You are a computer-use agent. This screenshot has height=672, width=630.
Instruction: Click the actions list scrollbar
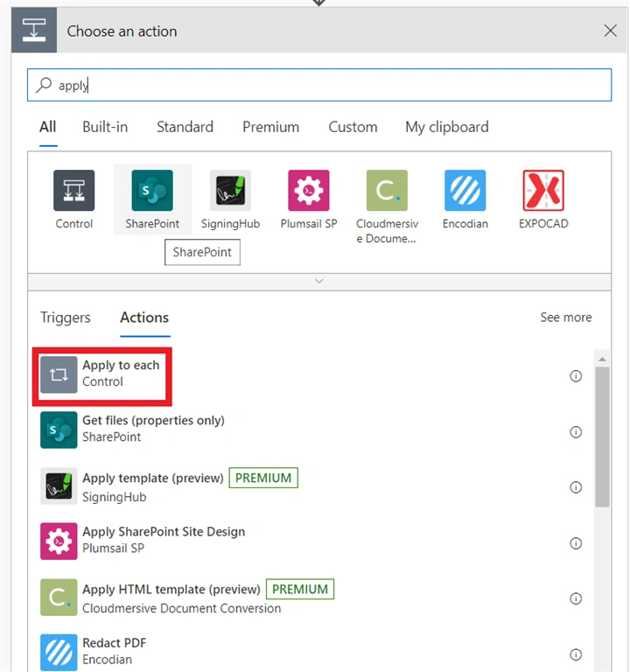point(602,437)
